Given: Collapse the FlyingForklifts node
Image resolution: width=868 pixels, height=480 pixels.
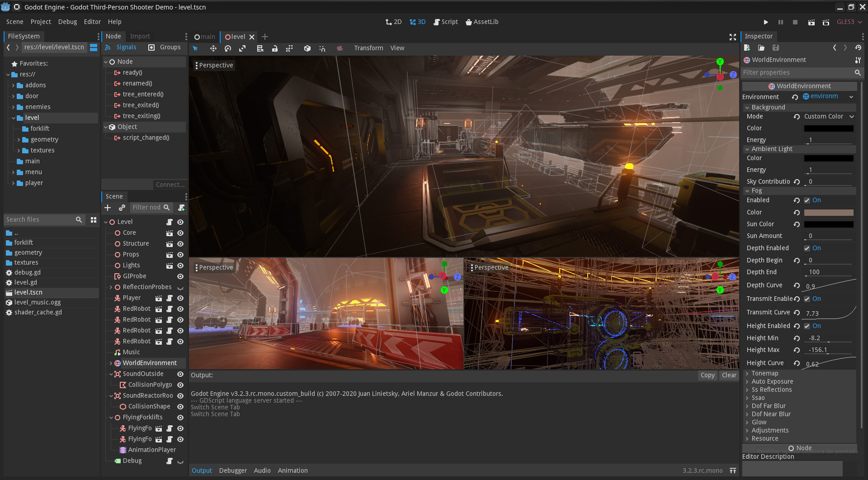Looking at the screenshot, I should point(111,417).
